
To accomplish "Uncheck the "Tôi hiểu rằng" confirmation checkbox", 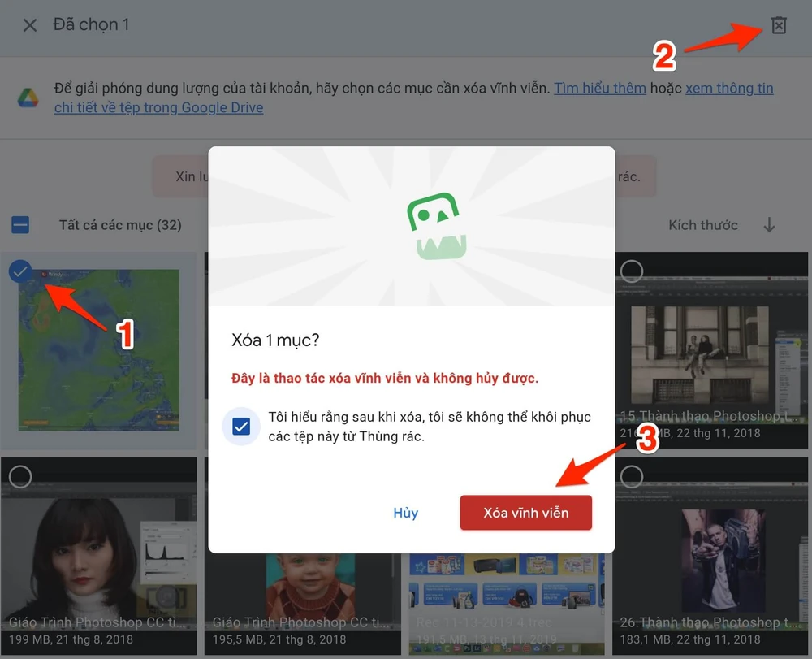I will coord(241,427).
